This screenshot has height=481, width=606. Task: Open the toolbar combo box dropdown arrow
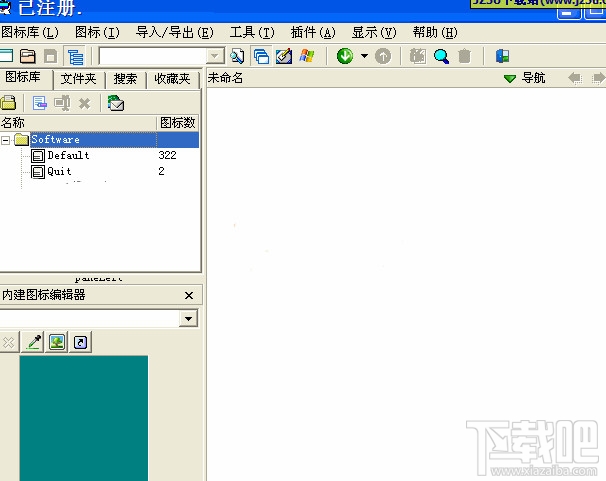tap(215, 56)
